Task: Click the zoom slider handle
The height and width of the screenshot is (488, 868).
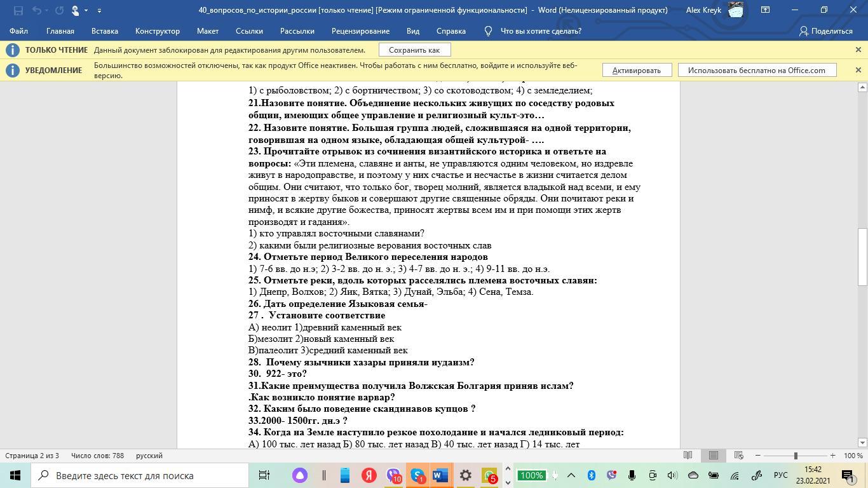Action: pyautogui.click(x=795, y=456)
